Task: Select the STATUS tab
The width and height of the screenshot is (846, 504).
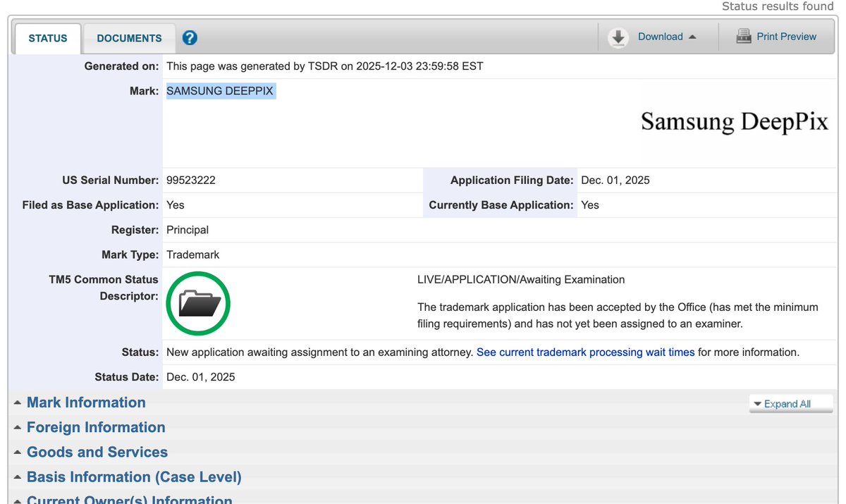Action: (x=47, y=38)
